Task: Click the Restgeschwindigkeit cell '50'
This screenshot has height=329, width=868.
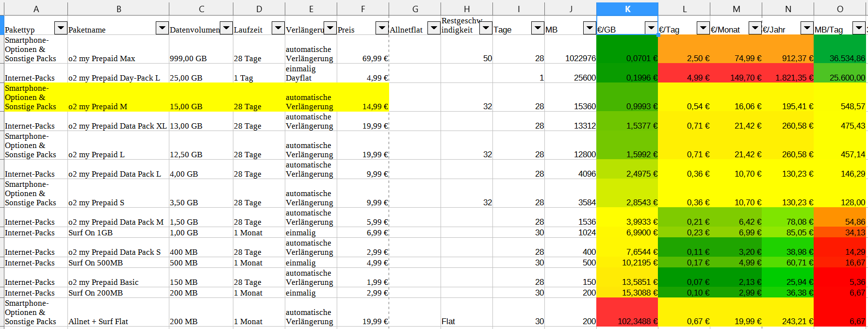Action: [x=467, y=49]
